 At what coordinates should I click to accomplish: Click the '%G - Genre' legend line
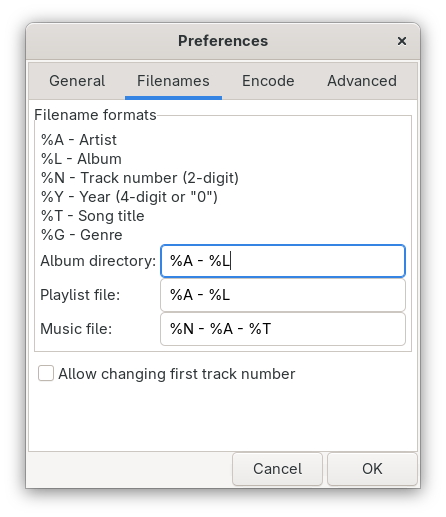click(82, 235)
